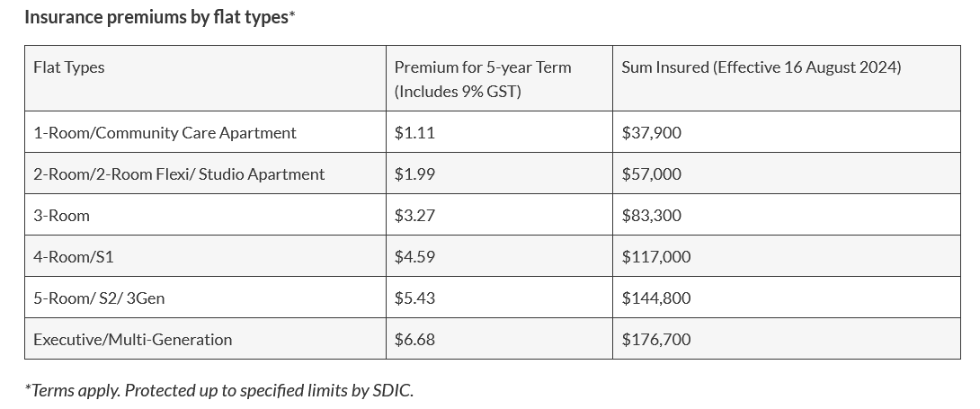The image size is (980, 409).
Task: Select the '4-Room/S1' flat type cell
Action: (74, 257)
